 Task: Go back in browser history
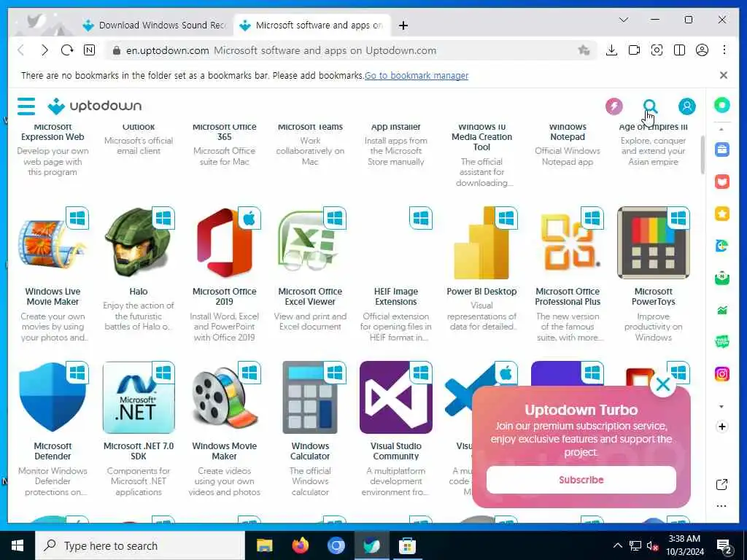click(21, 50)
